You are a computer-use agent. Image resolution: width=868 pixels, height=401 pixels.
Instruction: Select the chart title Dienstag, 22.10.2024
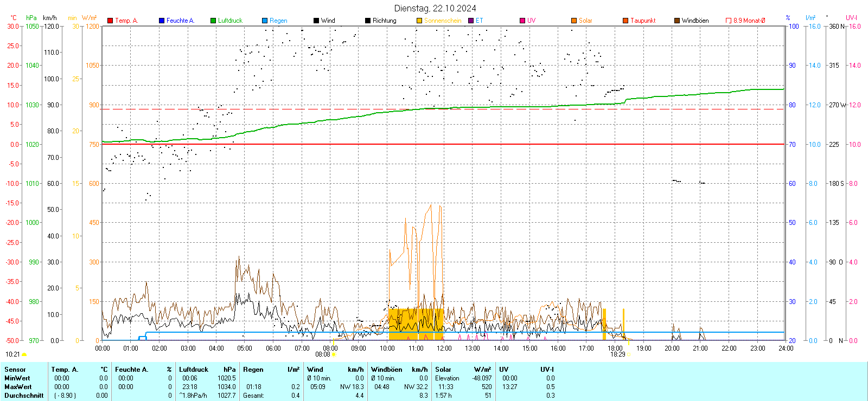[435, 8]
